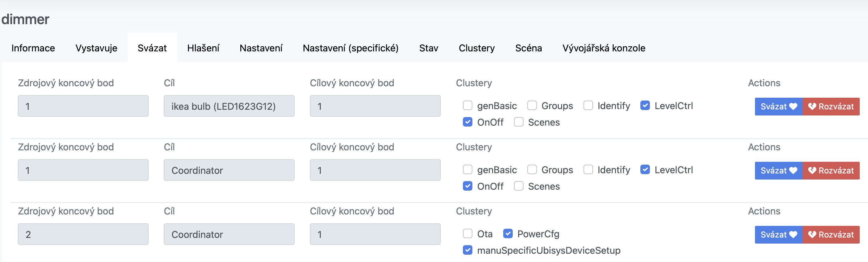Click Rozvázat button for ikea bulb row
This screenshot has height=262, width=868.
(x=831, y=106)
